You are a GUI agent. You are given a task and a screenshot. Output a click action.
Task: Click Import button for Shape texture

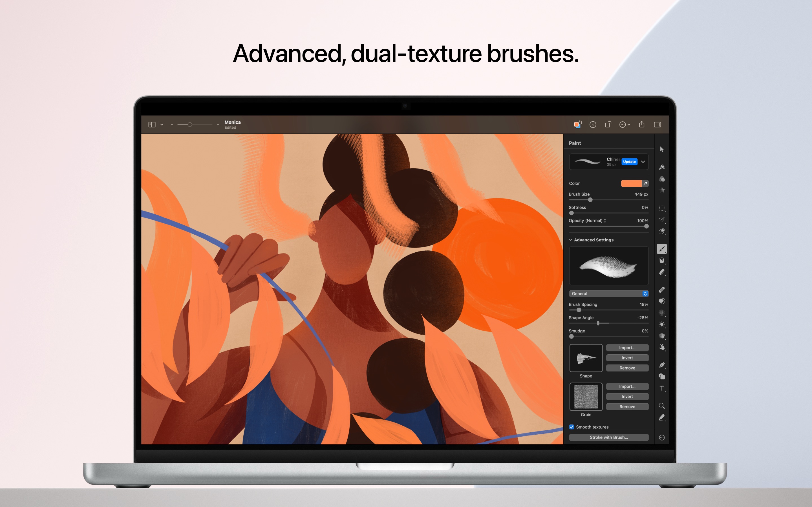(x=627, y=348)
